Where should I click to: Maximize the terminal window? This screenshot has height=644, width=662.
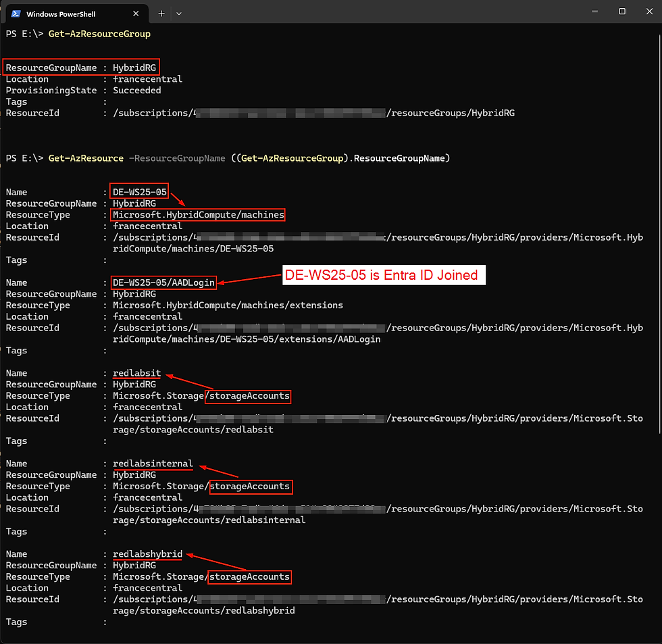pyautogui.click(x=622, y=11)
